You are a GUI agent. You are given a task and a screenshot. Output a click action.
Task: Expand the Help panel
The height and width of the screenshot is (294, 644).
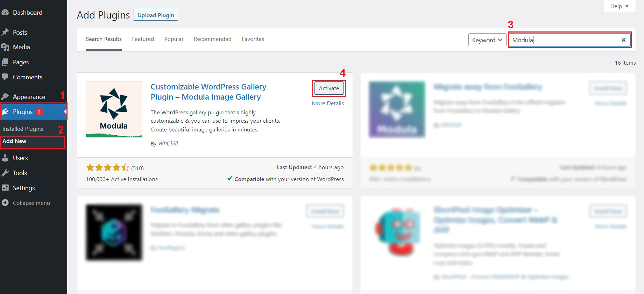(619, 6)
